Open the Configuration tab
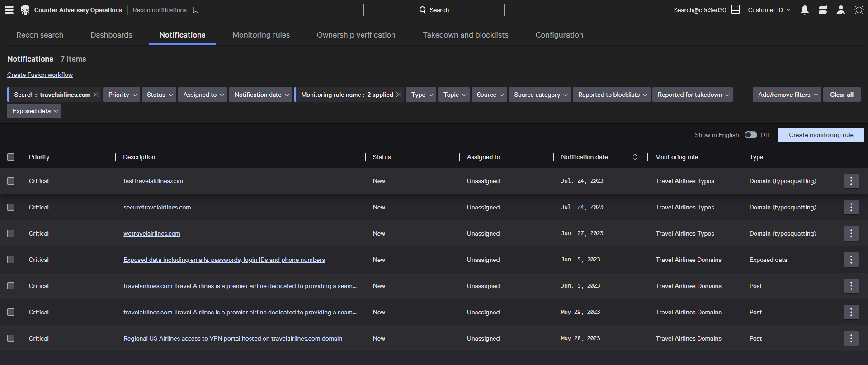Image resolution: width=868 pixels, height=365 pixels. pyautogui.click(x=559, y=35)
